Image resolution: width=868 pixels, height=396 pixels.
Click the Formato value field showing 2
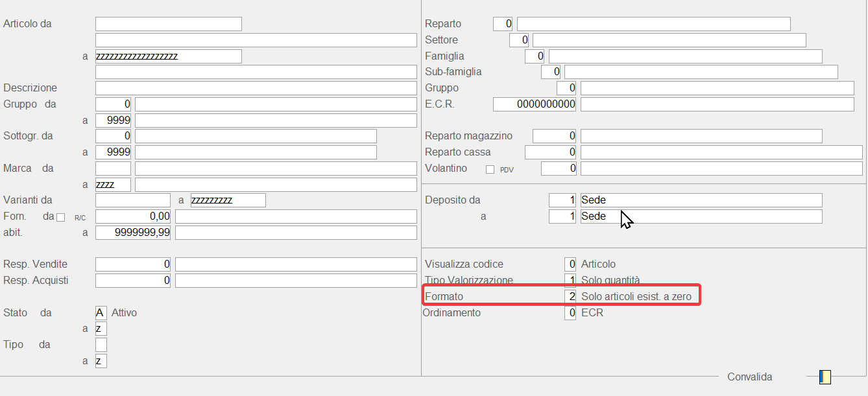(x=570, y=297)
